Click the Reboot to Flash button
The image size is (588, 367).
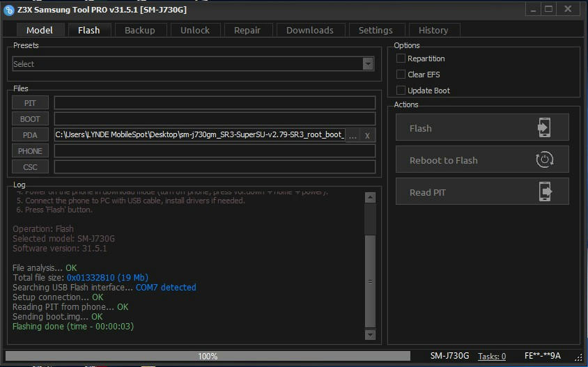pyautogui.click(x=482, y=159)
